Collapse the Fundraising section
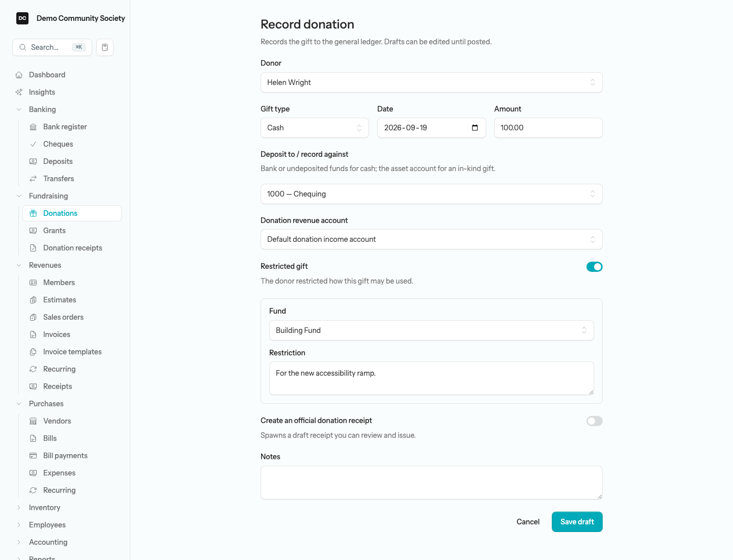 pos(19,196)
